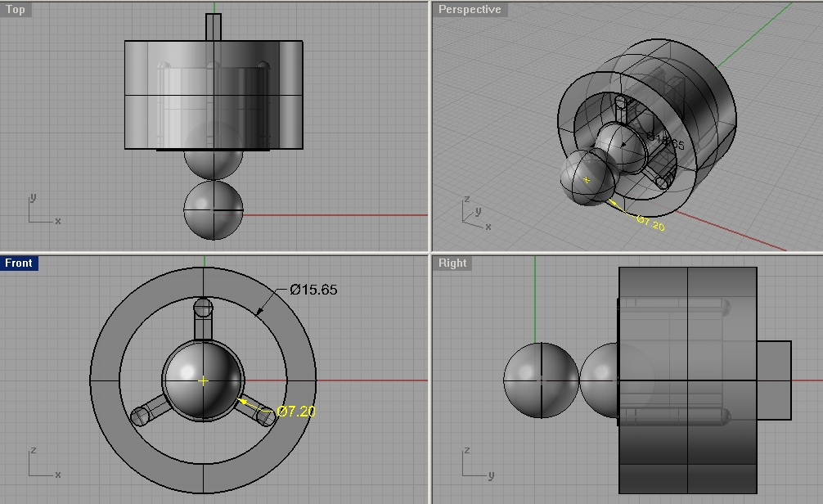Select the leftmost sphere in Right viewport
The width and height of the screenshot is (823, 504).
pos(540,380)
